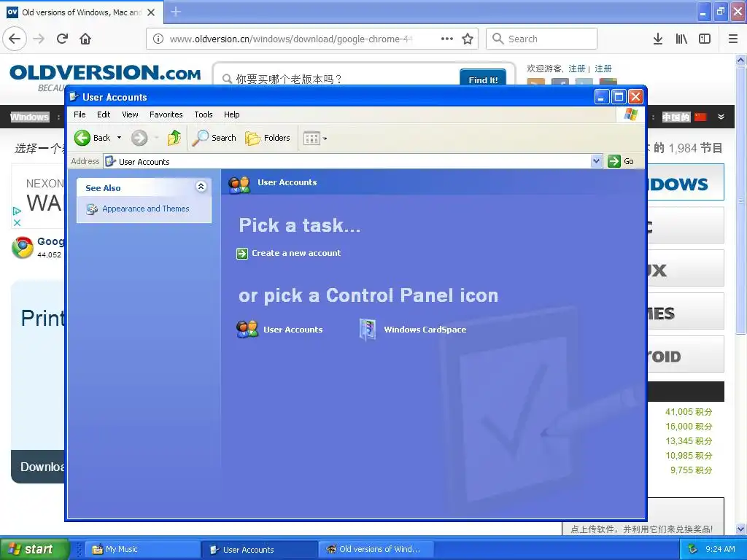Open the Favorites menu
The height and width of the screenshot is (560, 747).
tap(166, 114)
